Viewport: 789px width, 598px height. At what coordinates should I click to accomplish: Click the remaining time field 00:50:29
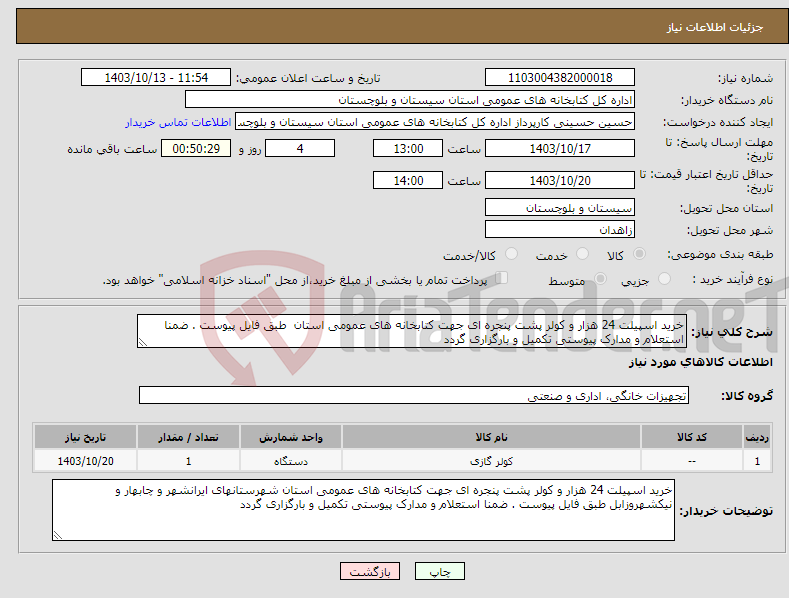[196, 148]
